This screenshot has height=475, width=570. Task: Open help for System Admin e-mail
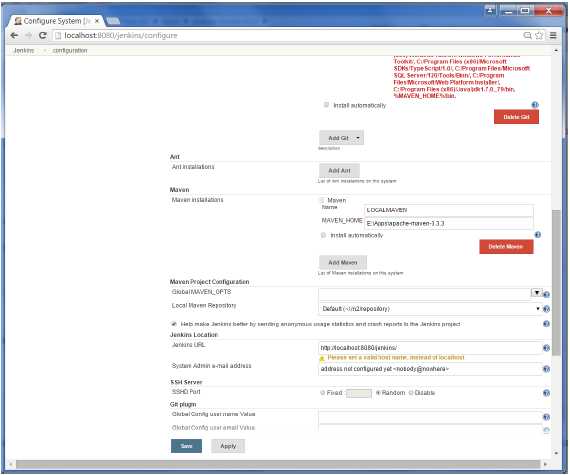point(546,369)
